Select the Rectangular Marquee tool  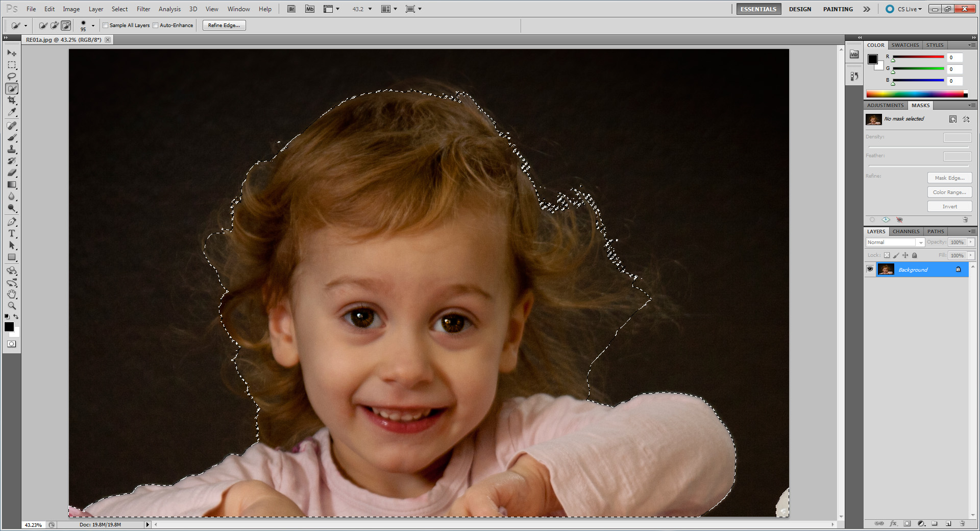(x=12, y=65)
